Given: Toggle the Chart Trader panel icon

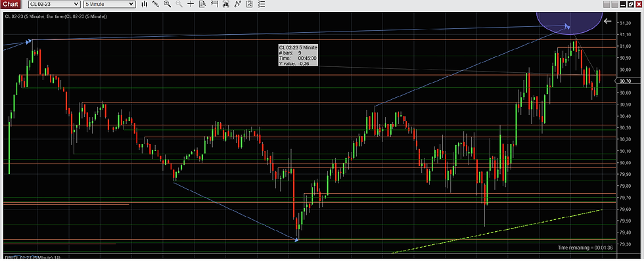Looking at the screenshot, I should click(x=214, y=4).
